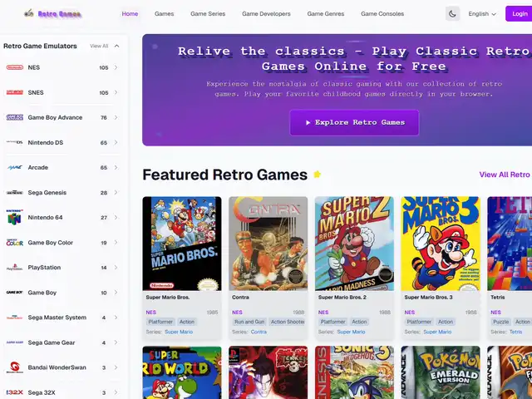Open the English language dropdown
532x399 pixels.
(x=482, y=14)
